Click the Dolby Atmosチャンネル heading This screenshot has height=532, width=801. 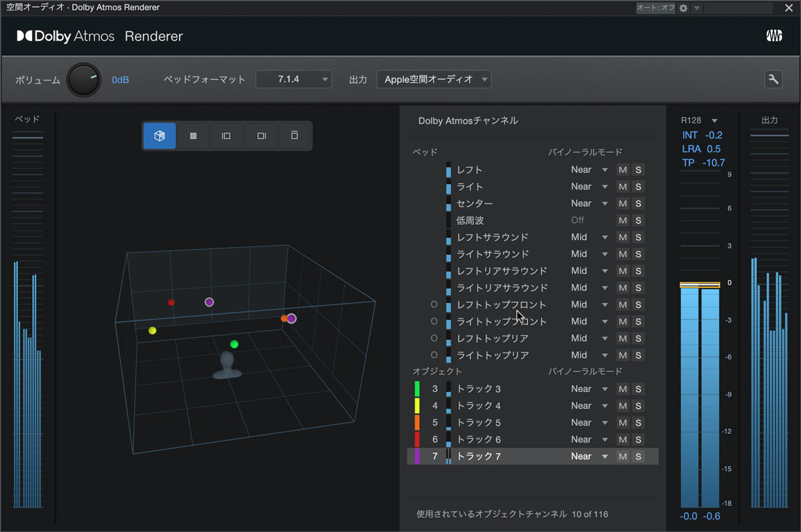[x=468, y=121]
